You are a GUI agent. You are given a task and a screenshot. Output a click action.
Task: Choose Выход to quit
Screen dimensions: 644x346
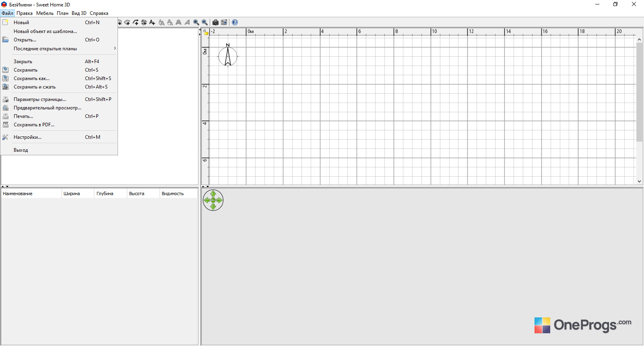tap(59, 150)
